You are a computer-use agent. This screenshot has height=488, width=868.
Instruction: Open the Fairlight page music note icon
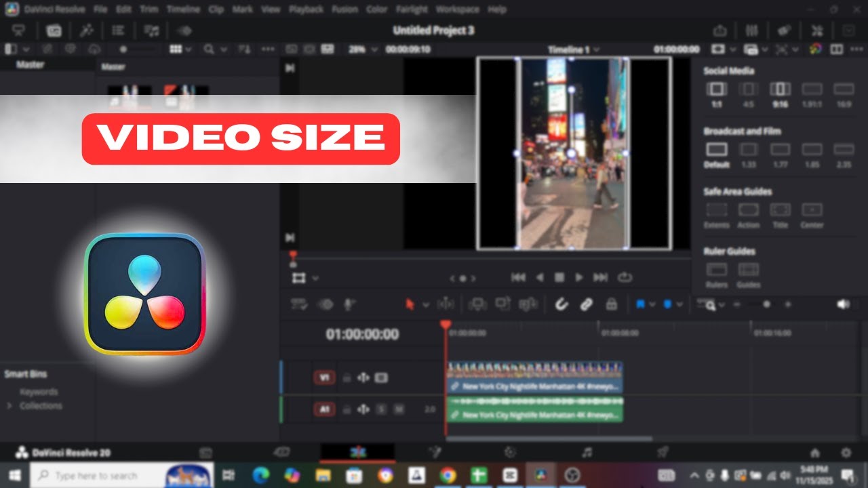coord(587,453)
